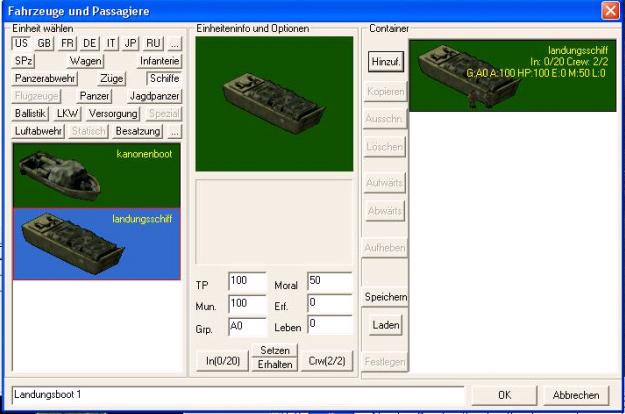Expand more nations with the ellipsis button

tap(175, 43)
